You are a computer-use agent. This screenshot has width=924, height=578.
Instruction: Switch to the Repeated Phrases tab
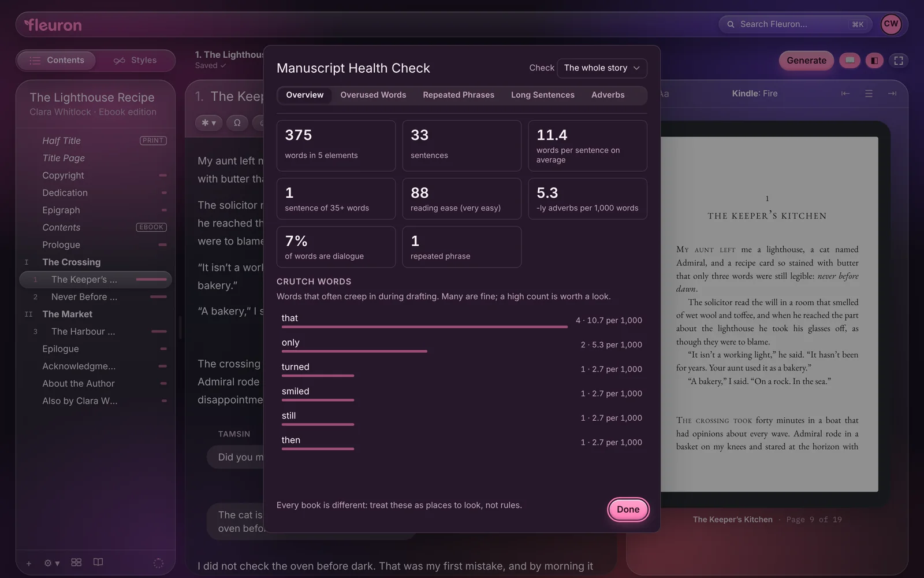pos(459,95)
